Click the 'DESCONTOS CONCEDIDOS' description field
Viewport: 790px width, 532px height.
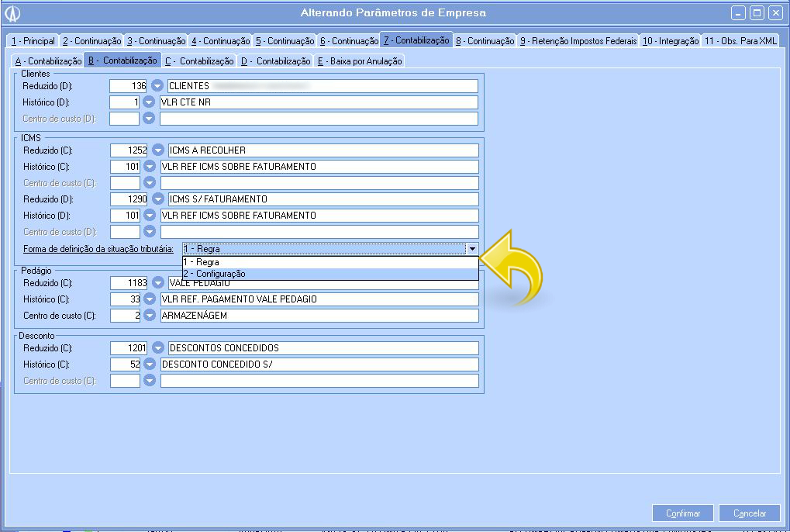(323, 348)
